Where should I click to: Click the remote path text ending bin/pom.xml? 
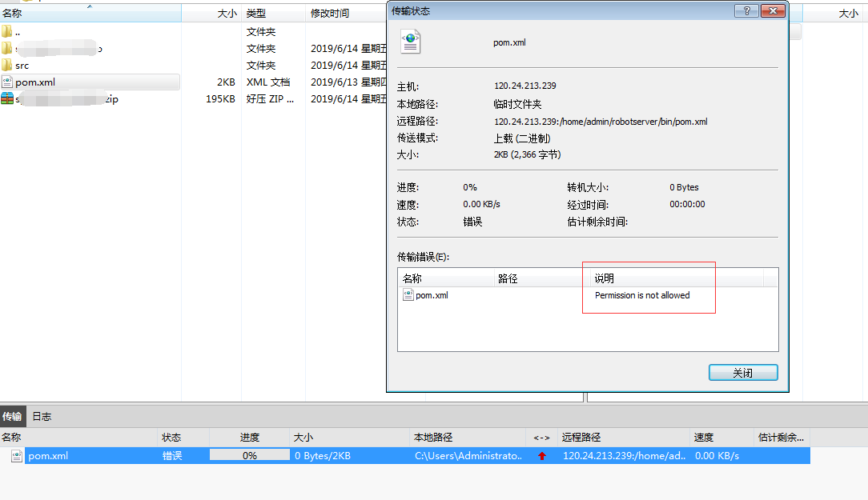coord(601,122)
